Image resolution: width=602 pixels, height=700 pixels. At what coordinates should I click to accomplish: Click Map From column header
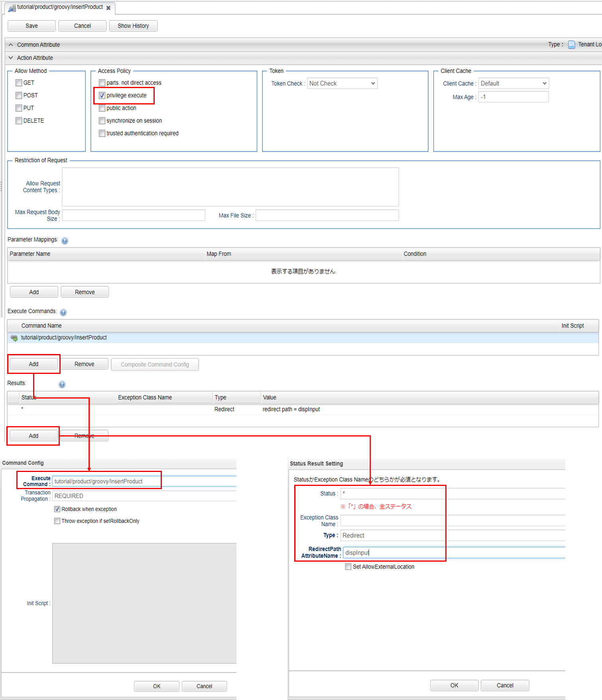(x=303, y=254)
